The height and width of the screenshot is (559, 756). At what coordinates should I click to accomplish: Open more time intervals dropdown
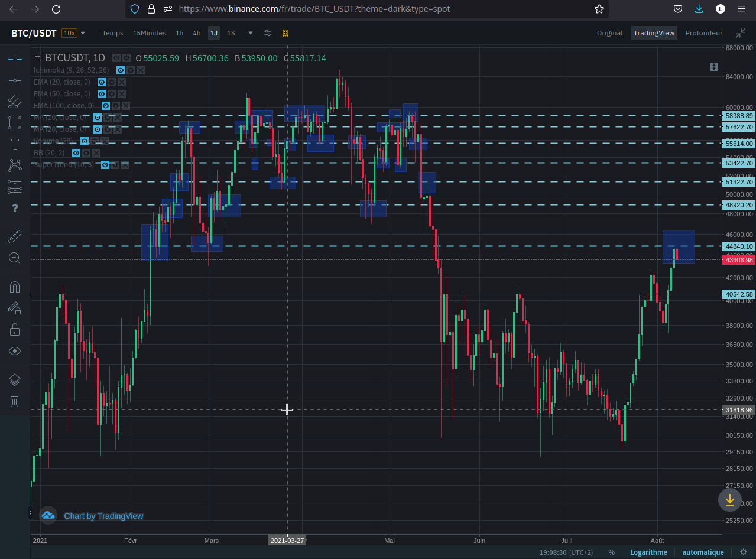coord(251,33)
